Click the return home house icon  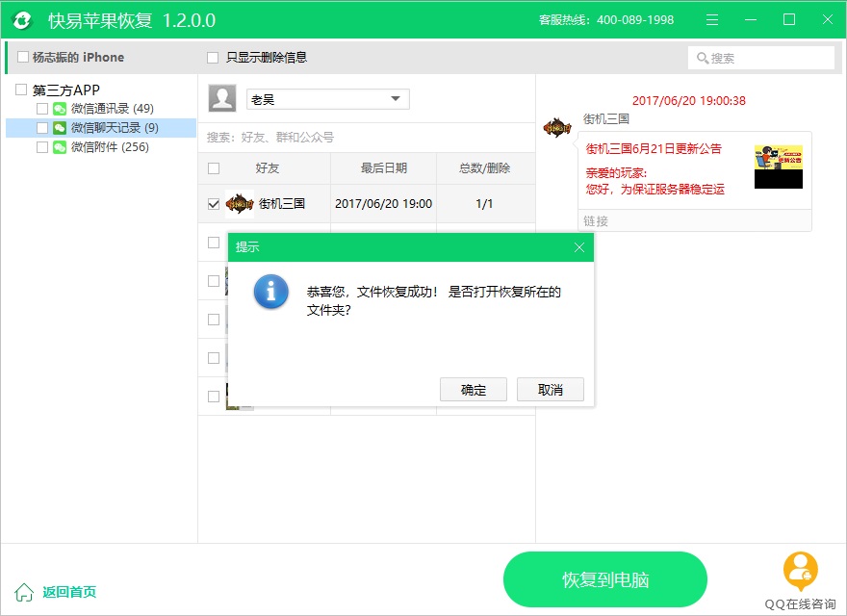[24, 592]
